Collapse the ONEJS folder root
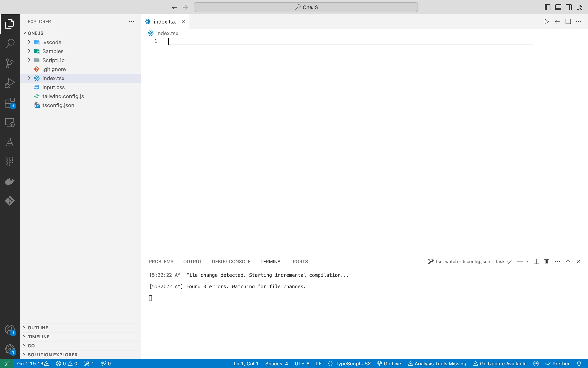Image resolution: width=588 pixels, height=368 pixels. pyautogui.click(x=24, y=33)
